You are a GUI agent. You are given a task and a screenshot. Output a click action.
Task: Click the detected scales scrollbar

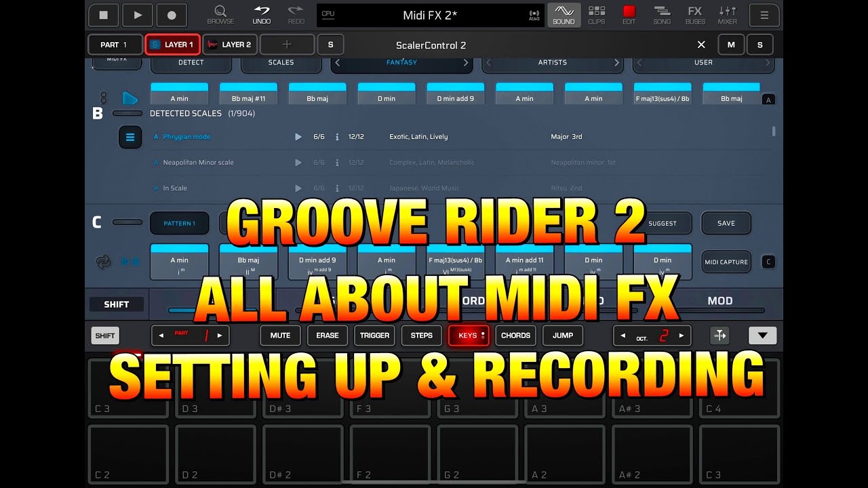774,131
